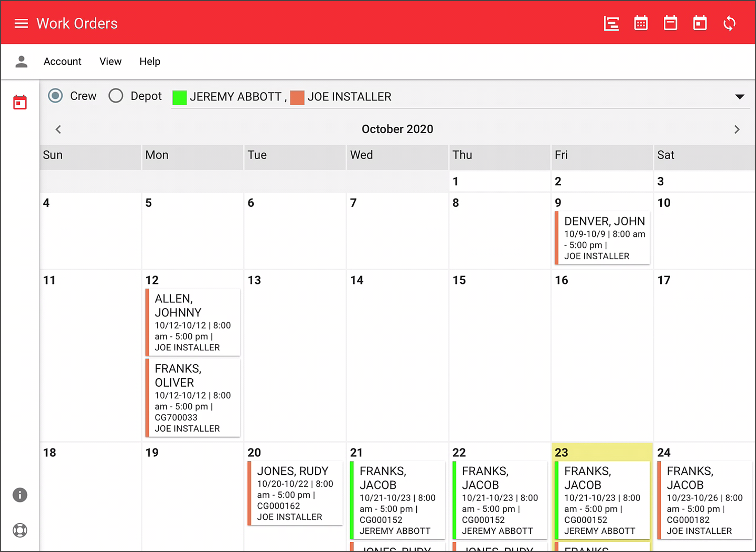Expand the crew filter dropdown
The image size is (756, 552).
pos(739,97)
